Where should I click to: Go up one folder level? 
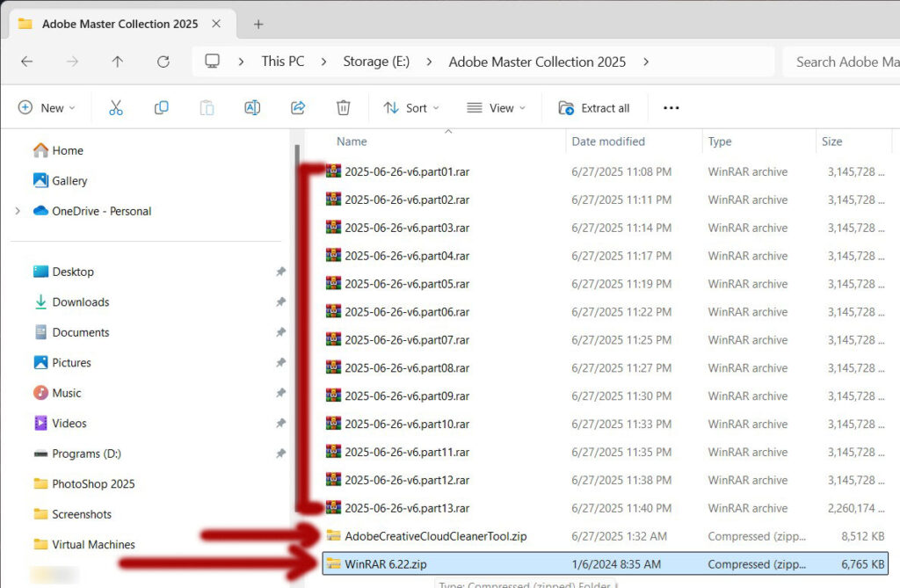click(x=118, y=62)
